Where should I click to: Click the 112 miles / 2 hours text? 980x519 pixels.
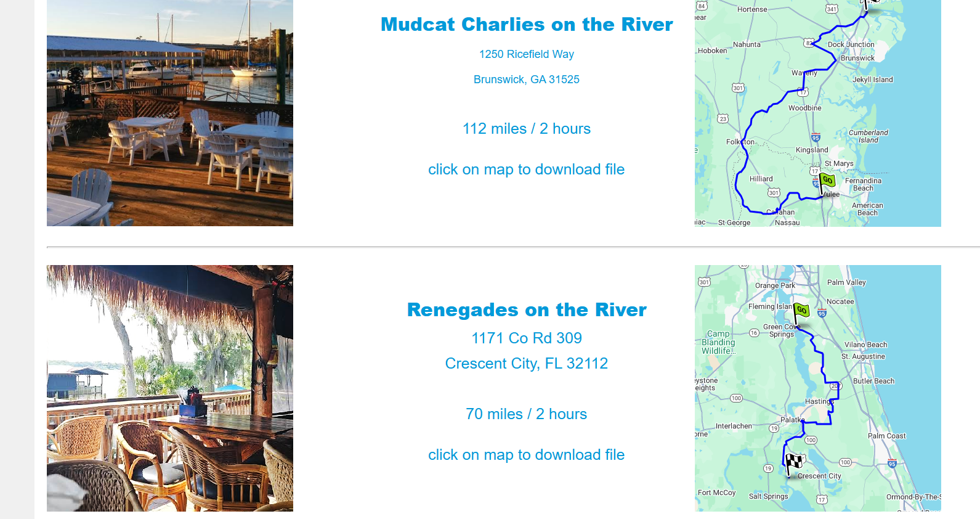tap(527, 129)
